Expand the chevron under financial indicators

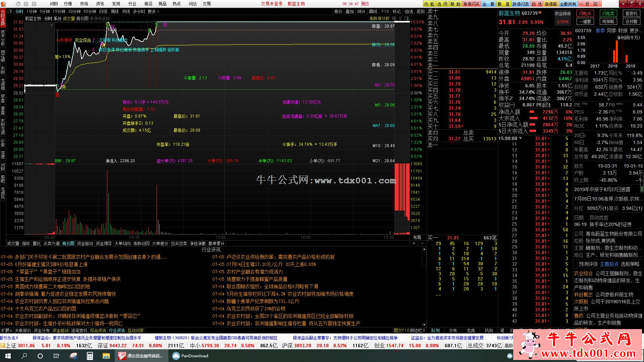point(609,99)
